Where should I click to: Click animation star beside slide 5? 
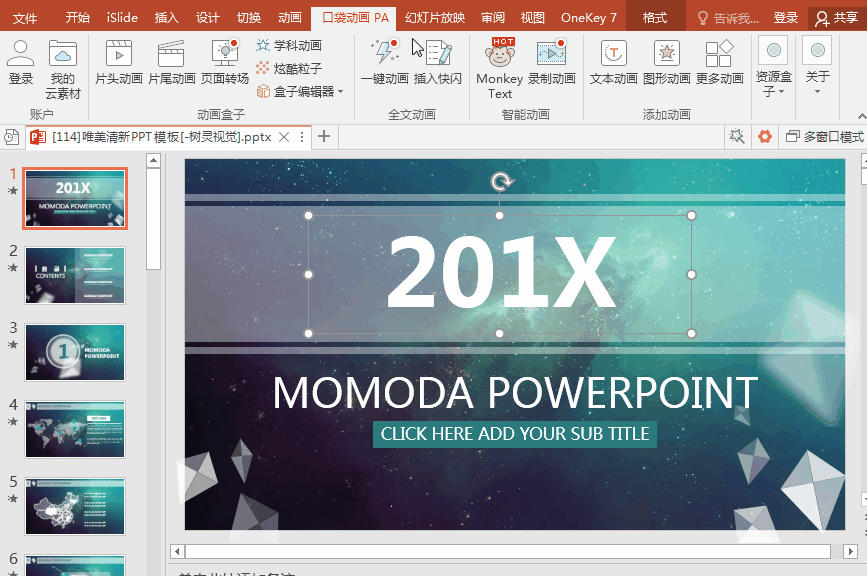click(x=13, y=498)
